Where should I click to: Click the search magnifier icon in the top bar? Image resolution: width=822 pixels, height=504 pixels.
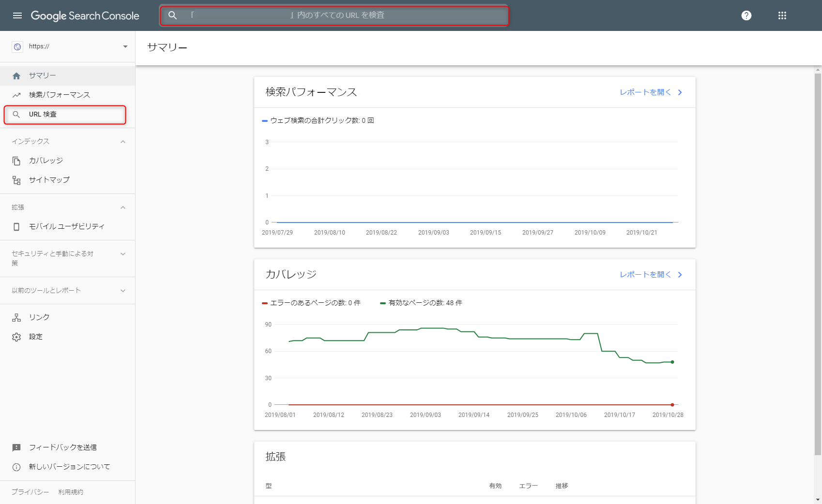tap(172, 15)
